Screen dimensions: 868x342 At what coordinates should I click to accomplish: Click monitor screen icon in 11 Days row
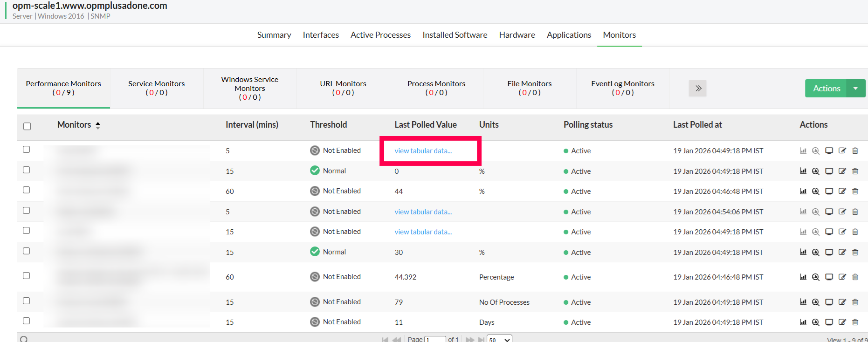coord(829,322)
